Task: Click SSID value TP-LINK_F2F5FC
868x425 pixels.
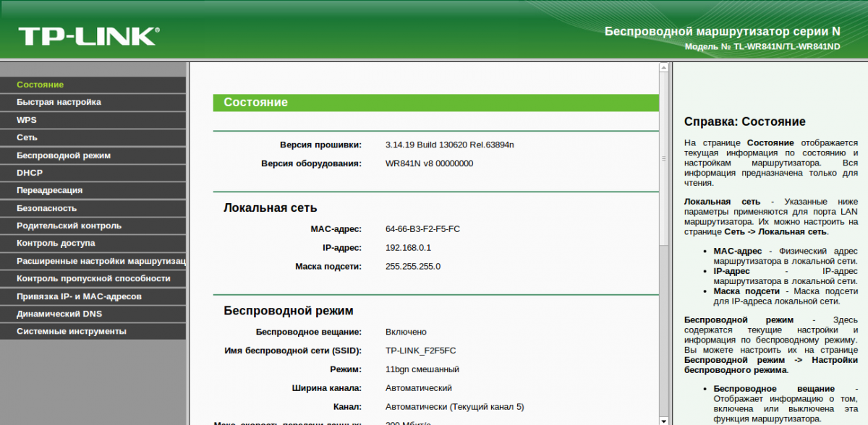Action: coord(421,351)
